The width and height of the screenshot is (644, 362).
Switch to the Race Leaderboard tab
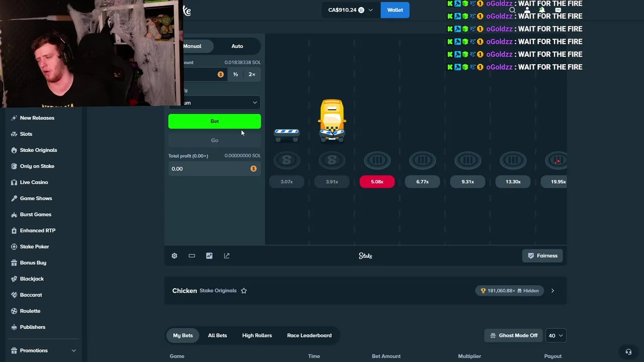(309, 335)
